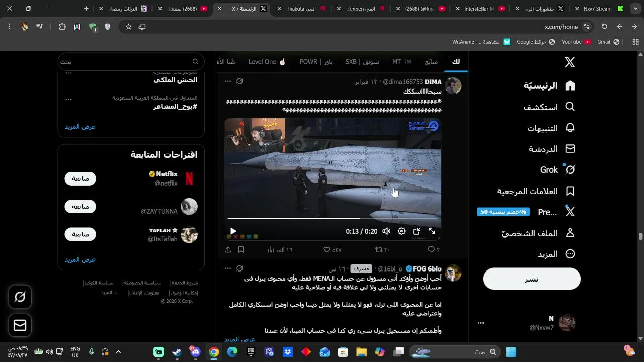The width and height of the screenshot is (644, 362).
Task: Switch to the متابَع (Following) tab
Action: pos(431,62)
